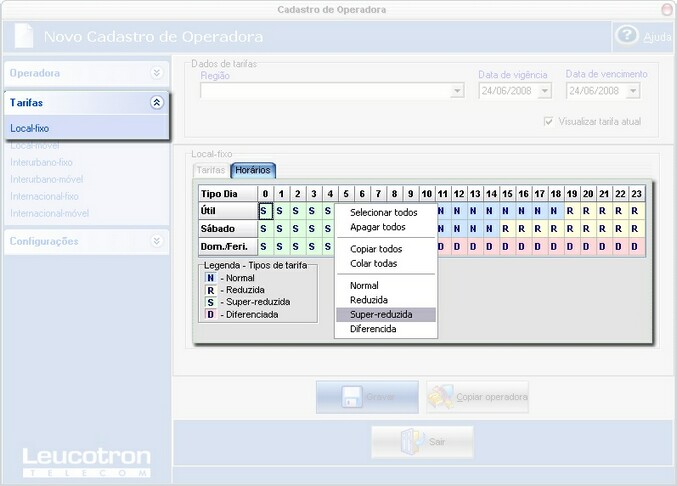Image resolution: width=677 pixels, height=486 pixels.
Task: Select Útil row hour 19 R cell
Action: click(x=572, y=211)
